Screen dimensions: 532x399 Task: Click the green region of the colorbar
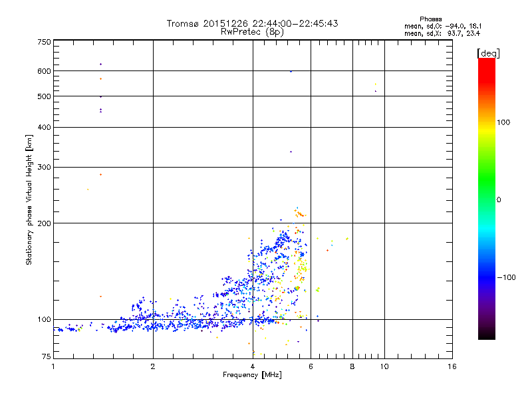[x=487, y=180]
